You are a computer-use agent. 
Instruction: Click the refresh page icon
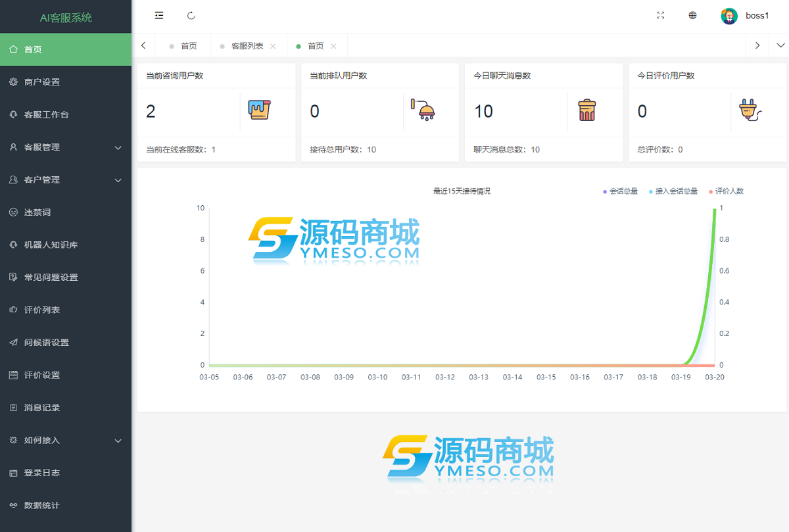[x=191, y=16]
